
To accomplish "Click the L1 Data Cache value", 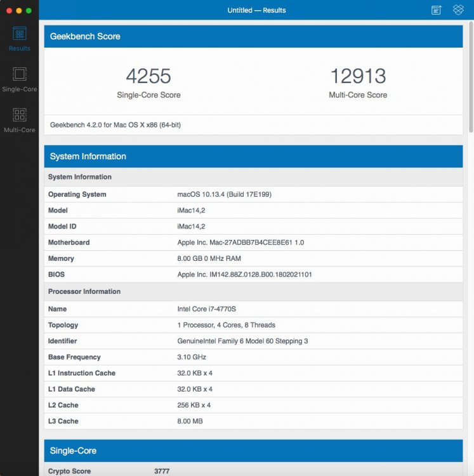I will click(x=195, y=389).
